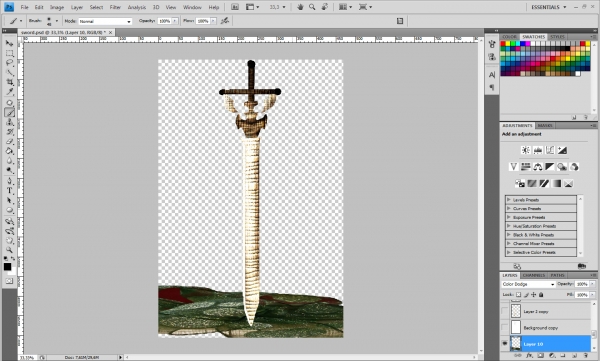Add a Gradient Map adjustment
This screenshot has height=361, width=600.
556,183
